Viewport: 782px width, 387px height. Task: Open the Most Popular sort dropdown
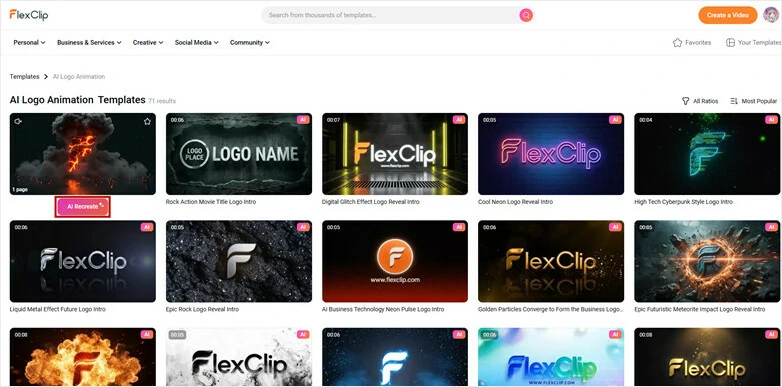click(754, 101)
